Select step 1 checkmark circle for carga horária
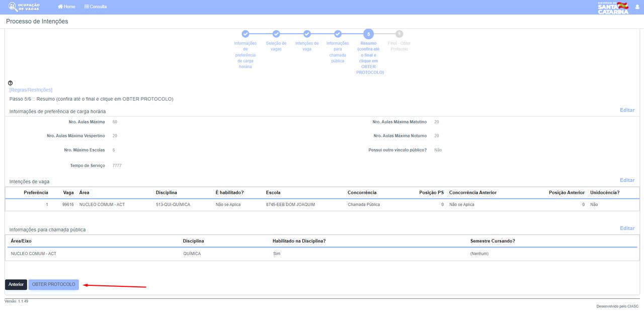The width and height of the screenshot is (644, 314). pyautogui.click(x=246, y=34)
